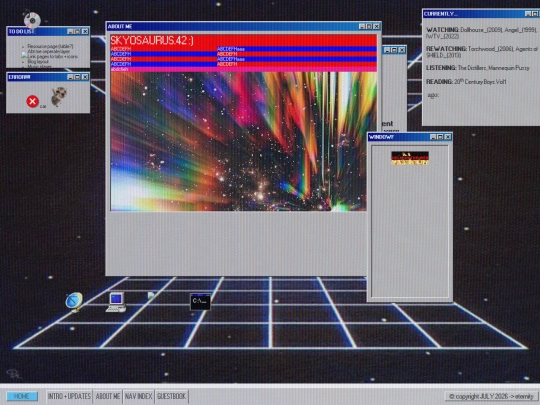Screen dimensions: 540x405
Task: Open ABOUT ME in the taskbar
Action: pos(108,396)
